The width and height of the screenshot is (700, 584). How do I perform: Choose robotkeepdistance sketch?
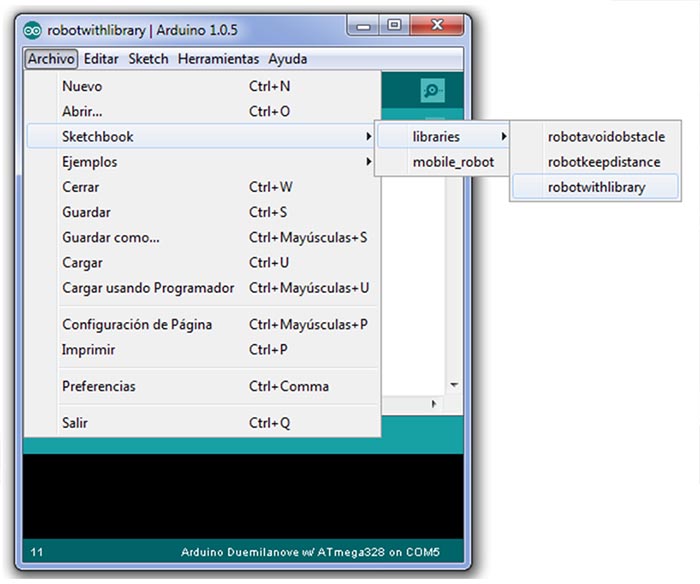point(604,161)
